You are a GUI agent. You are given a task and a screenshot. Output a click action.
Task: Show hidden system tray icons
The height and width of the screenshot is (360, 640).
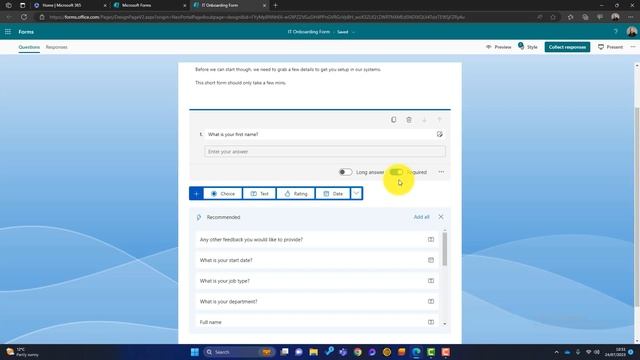click(x=556, y=352)
